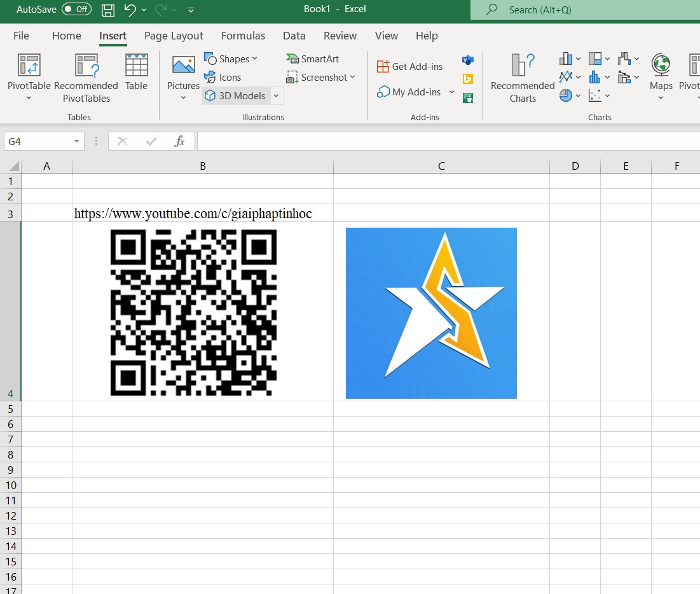Screen dimensions: 700x594
Task: Insert Pie or Doughnut Chart icon
Action: (x=566, y=95)
